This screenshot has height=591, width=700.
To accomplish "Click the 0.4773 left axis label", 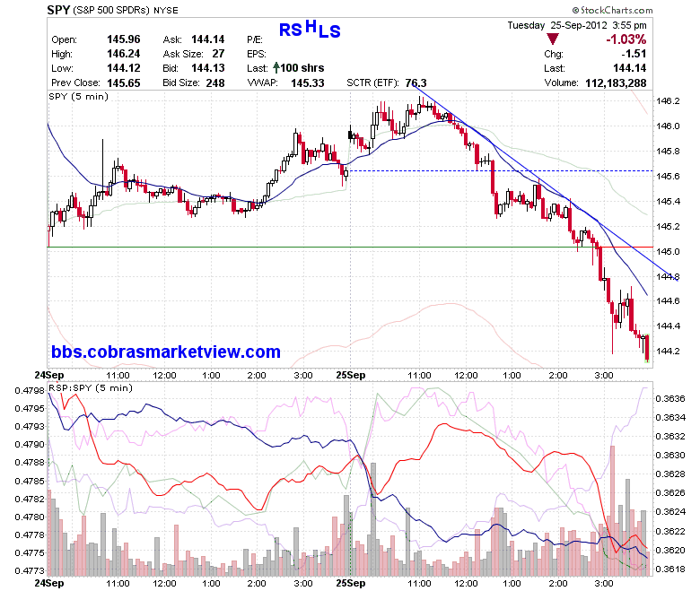I will point(30,570).
